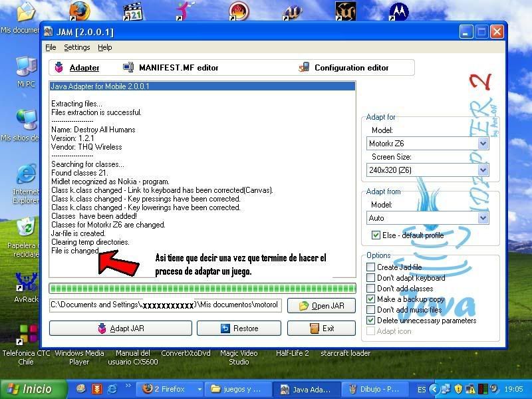The image size is (532, 399).
Task: Click the taskbar clock 19:05
Action: pyautogui.click(x=513, y=389)
